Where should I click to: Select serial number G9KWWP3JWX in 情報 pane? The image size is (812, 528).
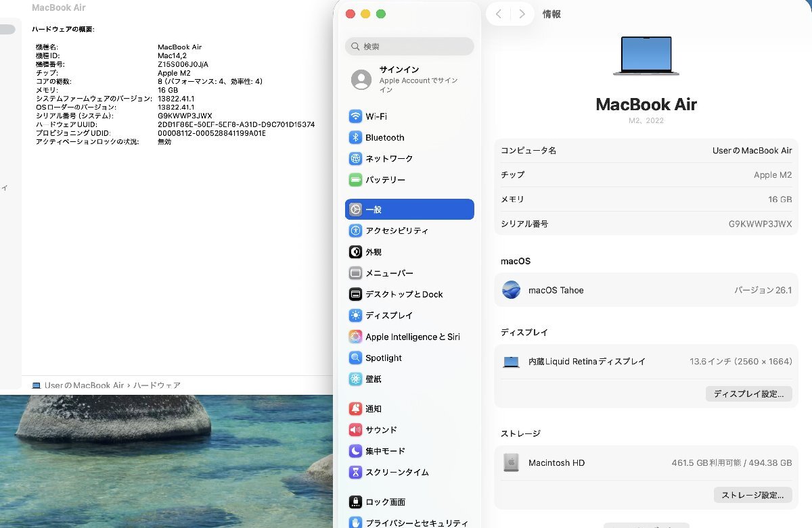pos(760,224)
